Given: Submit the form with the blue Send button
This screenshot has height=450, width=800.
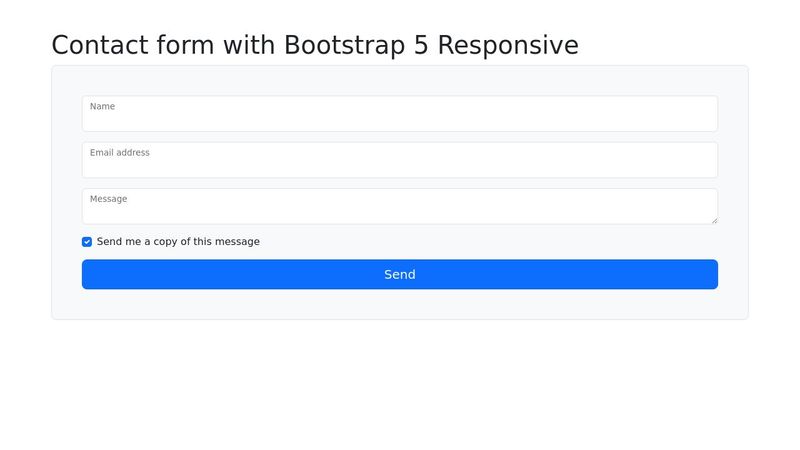Looking at the screenshot, I should click(x=399, y=274).
